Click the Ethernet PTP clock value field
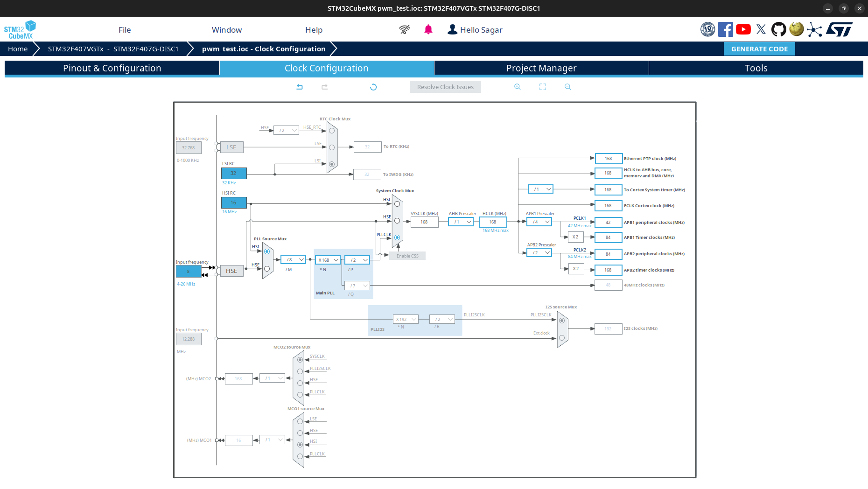Image resolution: width=868 pixels, height=489 pixels. point(609,158)
